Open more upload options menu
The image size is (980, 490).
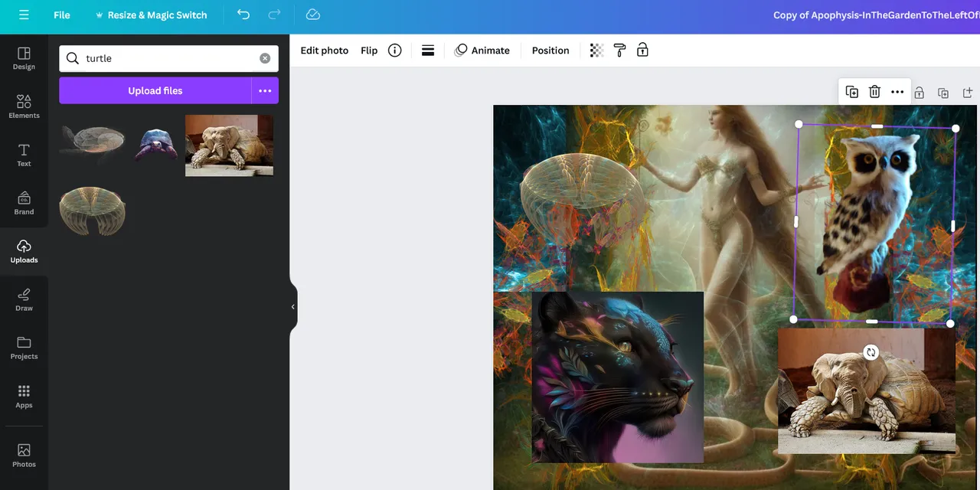coord(265,90)
